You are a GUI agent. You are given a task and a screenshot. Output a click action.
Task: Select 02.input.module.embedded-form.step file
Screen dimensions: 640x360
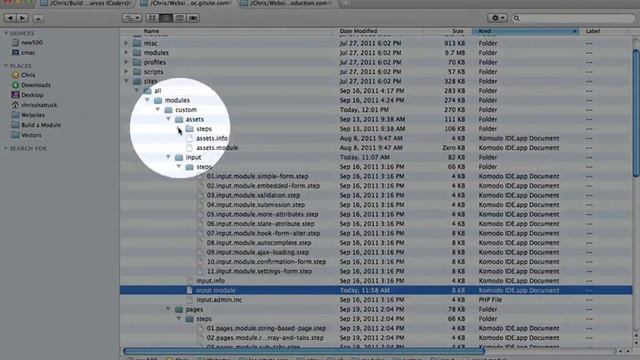(x=263, y=186)
